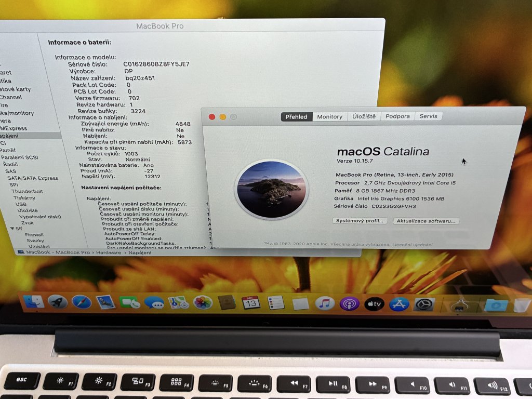Open Finder from the Dock

pos(33,301)
